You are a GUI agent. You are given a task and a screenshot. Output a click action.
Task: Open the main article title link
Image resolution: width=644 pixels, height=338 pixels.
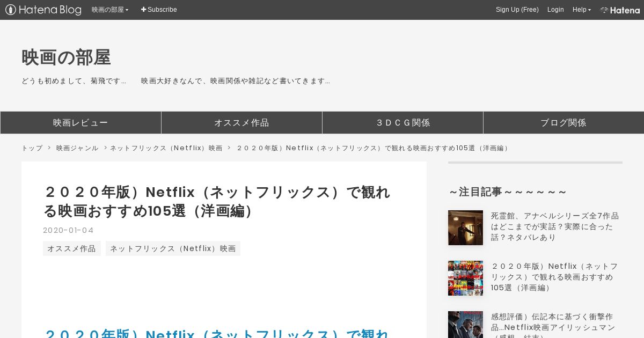pos(217,201)
